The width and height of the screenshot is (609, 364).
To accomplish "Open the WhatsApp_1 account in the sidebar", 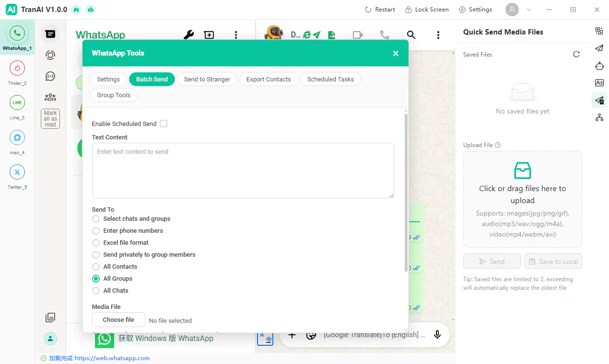I will coord(17,37).
